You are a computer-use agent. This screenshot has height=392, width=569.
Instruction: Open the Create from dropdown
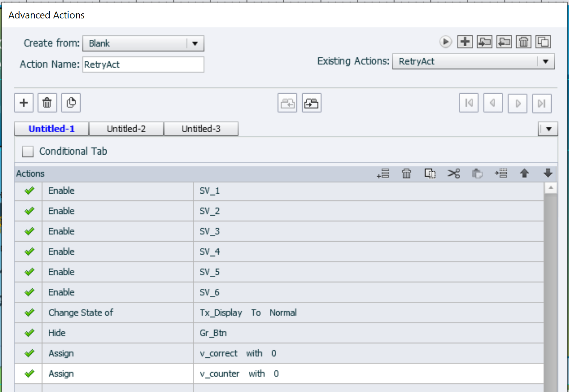(x=195, y=44)
